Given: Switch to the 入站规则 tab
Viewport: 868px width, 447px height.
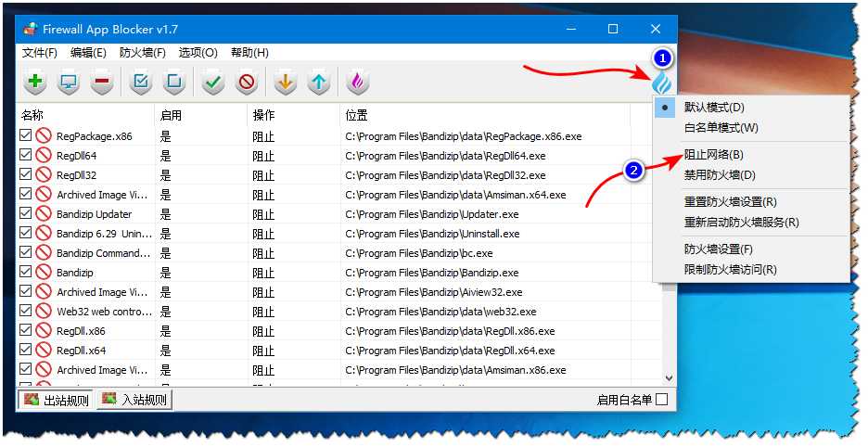Looking at the screenshot, I should 134,400.
